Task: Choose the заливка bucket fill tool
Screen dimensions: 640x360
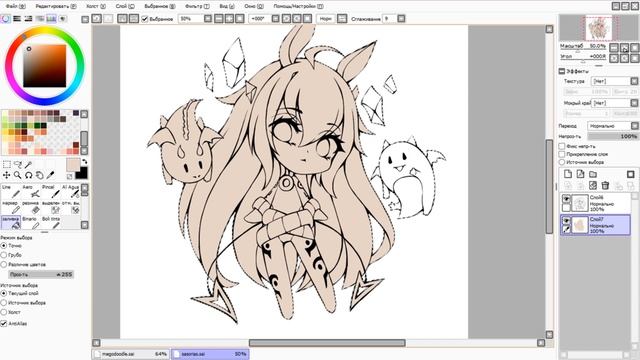Action: pos(10,222)
